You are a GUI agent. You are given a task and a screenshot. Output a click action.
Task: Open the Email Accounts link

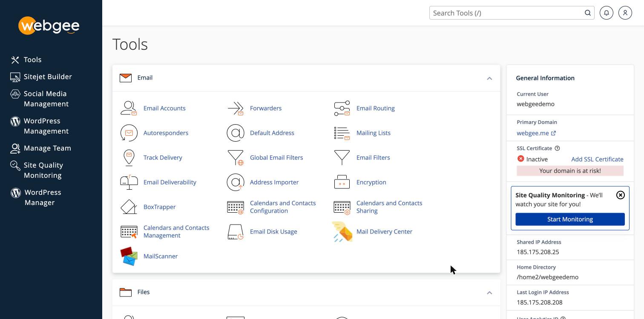[164, 108]
